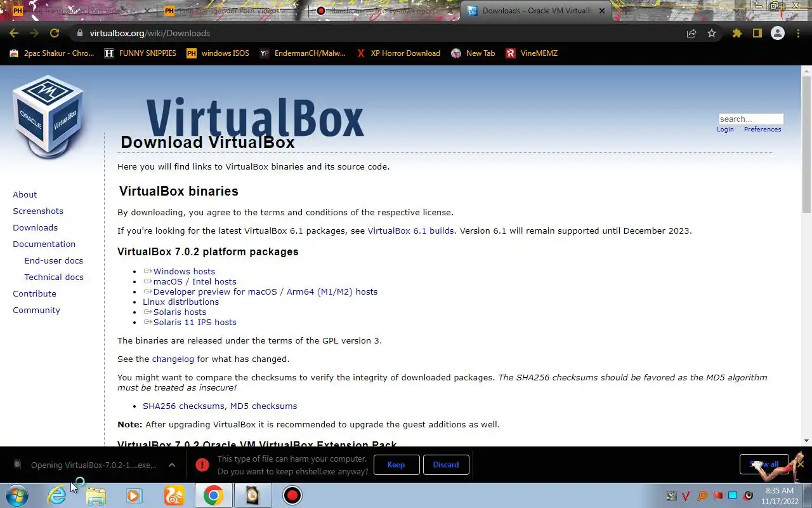Open the Extensions puzzle icon
Viewport: 812px width, 508px height.
tap(737, 33)
